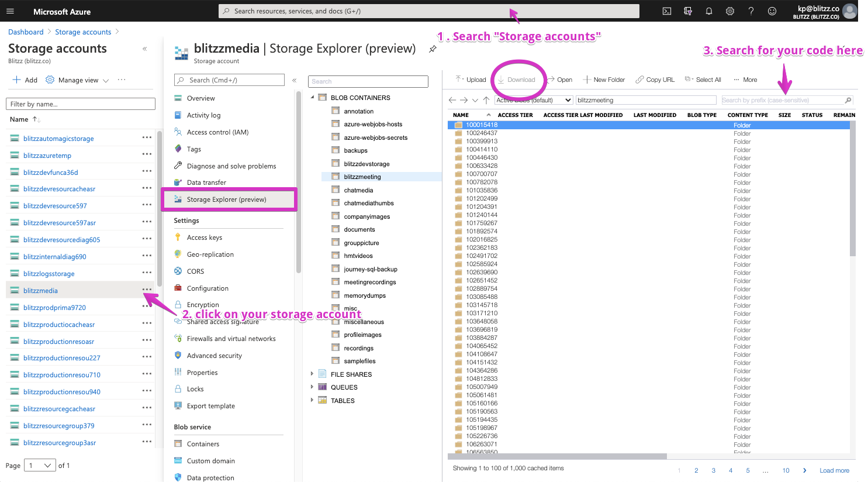Viewport: 868px width, 482px height.
Task: Go to results page 2
Action: [x=696, y=470]
